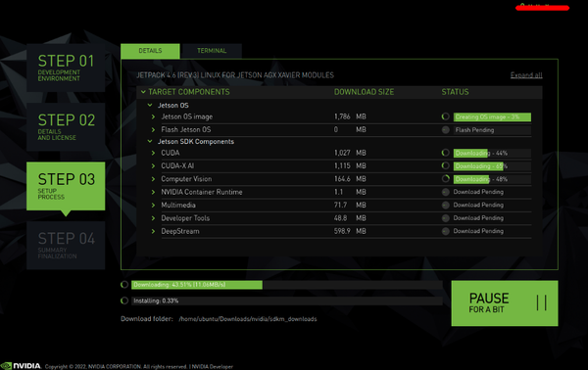Click the CUDA row spinner status icon

coord(446,153)
